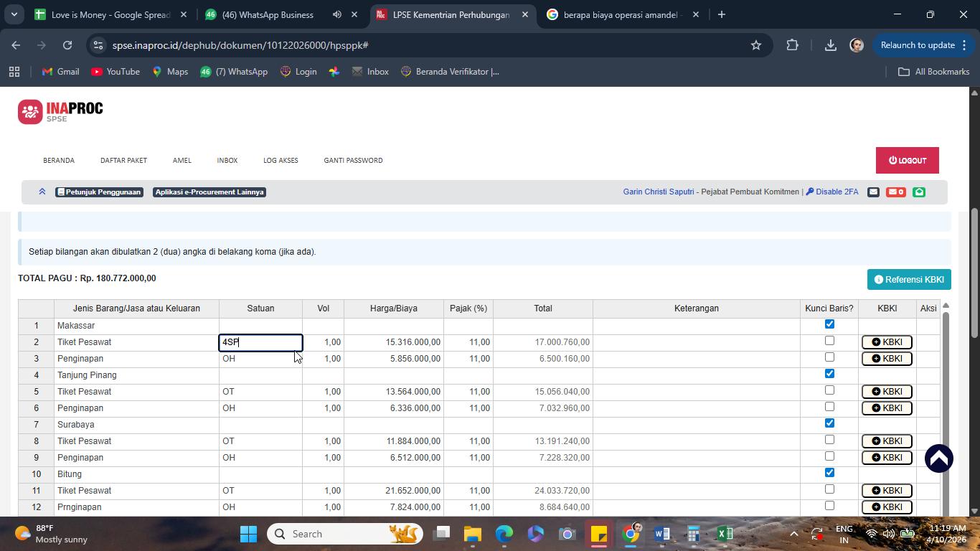This screenshot has height=551, width=980.
Task: Click KBKI button for row 9
Action: (887, 458)
